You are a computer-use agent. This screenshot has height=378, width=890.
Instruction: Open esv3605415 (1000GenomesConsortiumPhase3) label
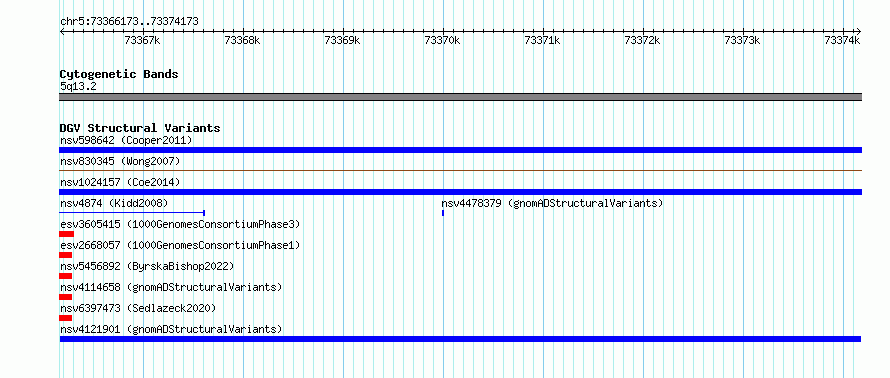(x=180, y=224)
